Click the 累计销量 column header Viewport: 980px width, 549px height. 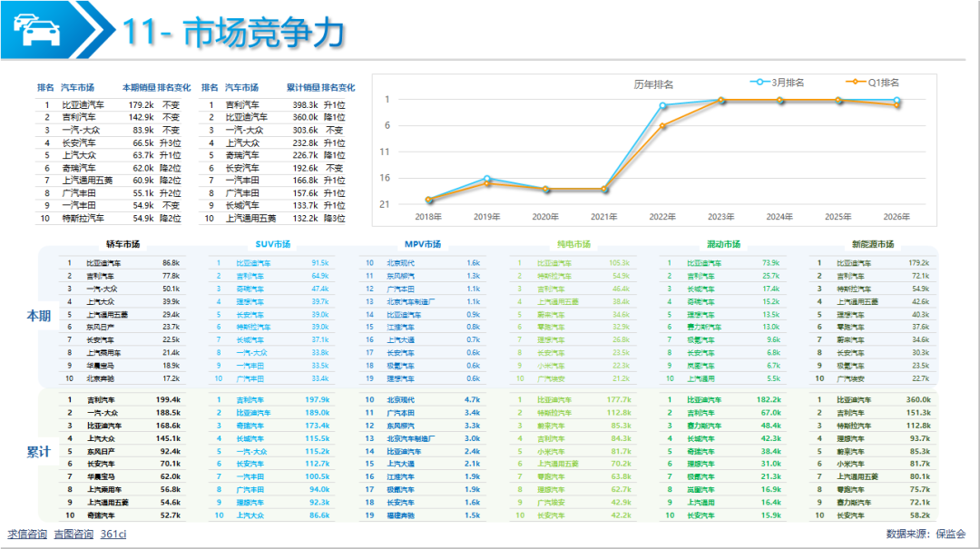[303, 87]
